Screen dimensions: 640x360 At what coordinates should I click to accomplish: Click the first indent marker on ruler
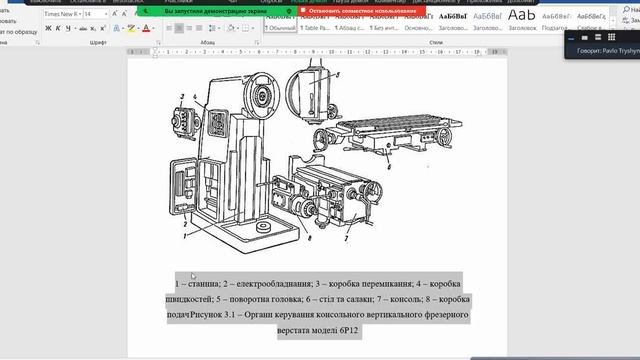(x=155, y=50)
